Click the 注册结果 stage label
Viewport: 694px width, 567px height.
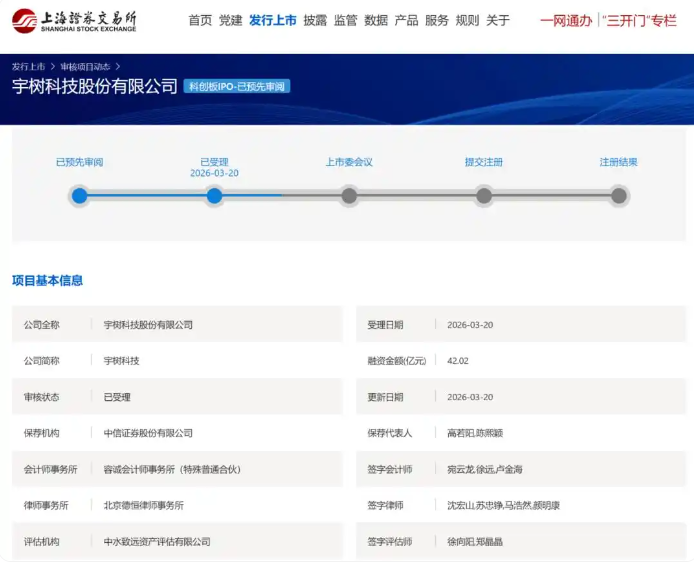619,162
